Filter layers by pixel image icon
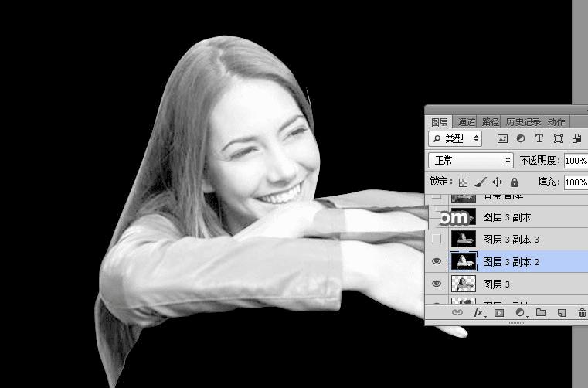The width and height of the screenshot is (588, 388). [502, 139]
